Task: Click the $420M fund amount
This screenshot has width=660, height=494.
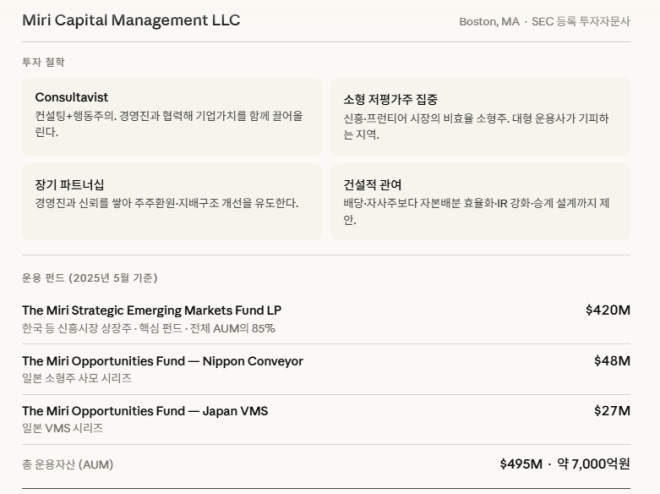Action: [x=608, y=310]
